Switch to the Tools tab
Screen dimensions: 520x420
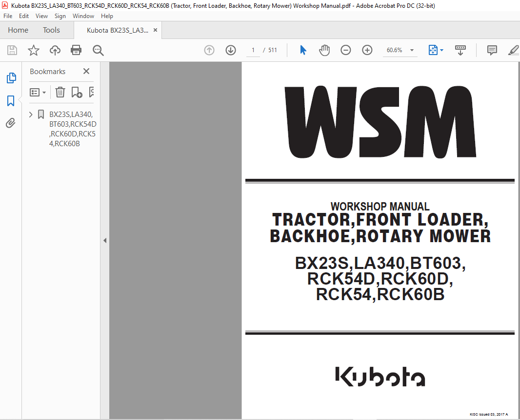coord(51,30)
